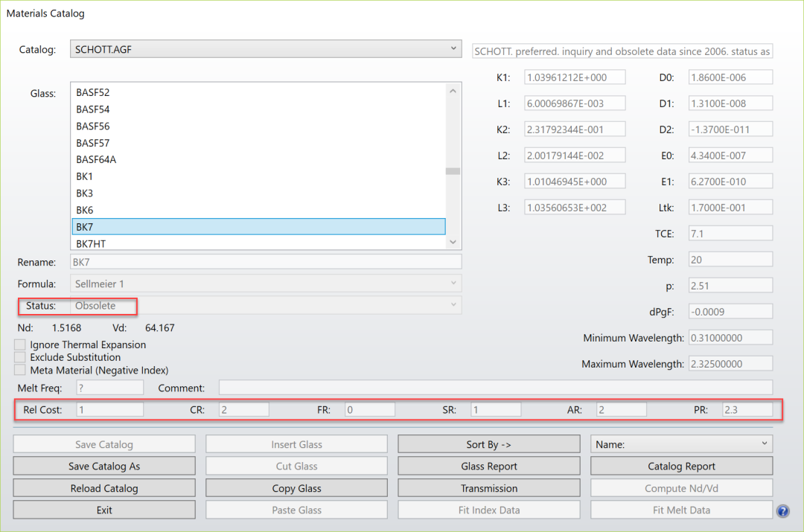Click the Copy Glass button
This screenshot has height=532, width=804.
pos(296,488)
